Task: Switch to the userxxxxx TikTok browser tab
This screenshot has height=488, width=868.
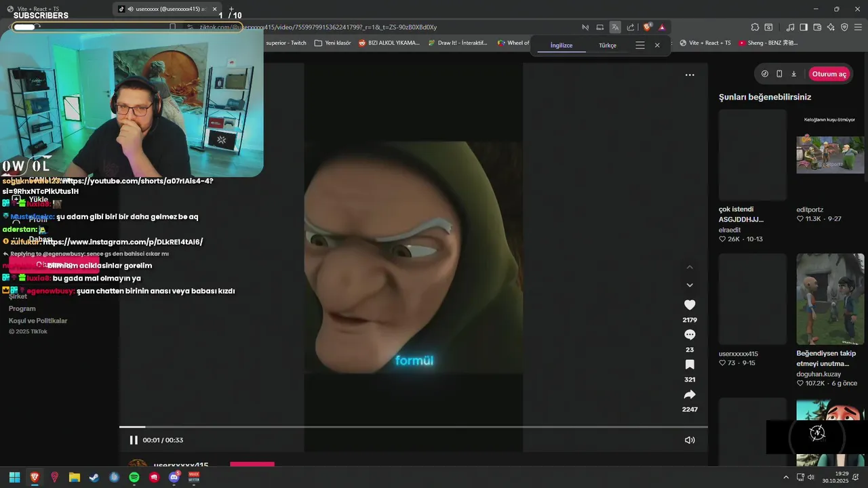Action: 168,9
